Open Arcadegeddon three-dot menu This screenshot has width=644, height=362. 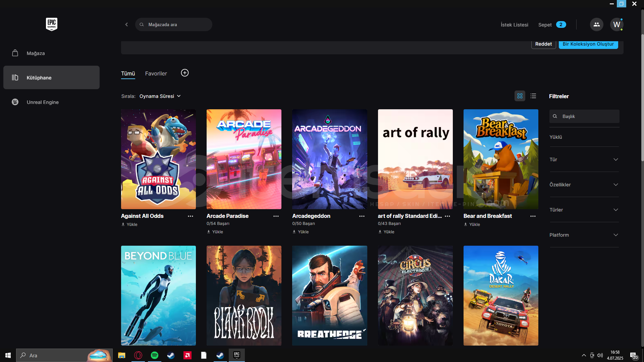[x=362, y=216]
